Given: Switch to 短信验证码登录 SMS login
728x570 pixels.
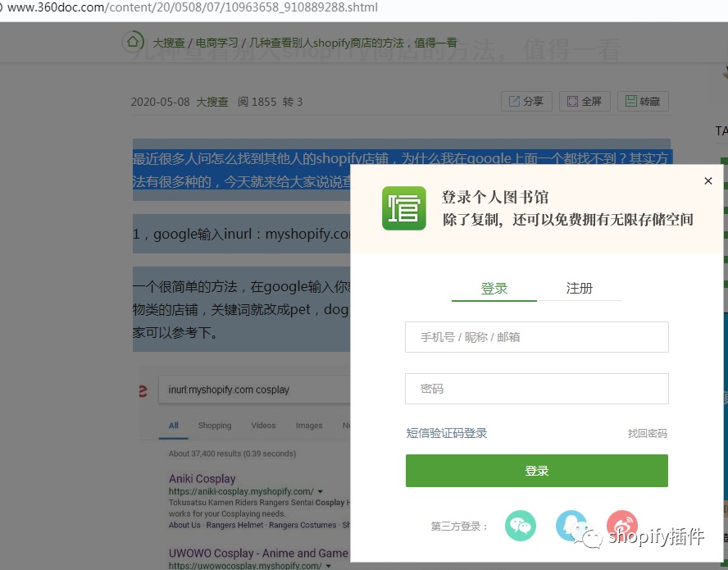Looking at the screenshot, I should point(447,432).
